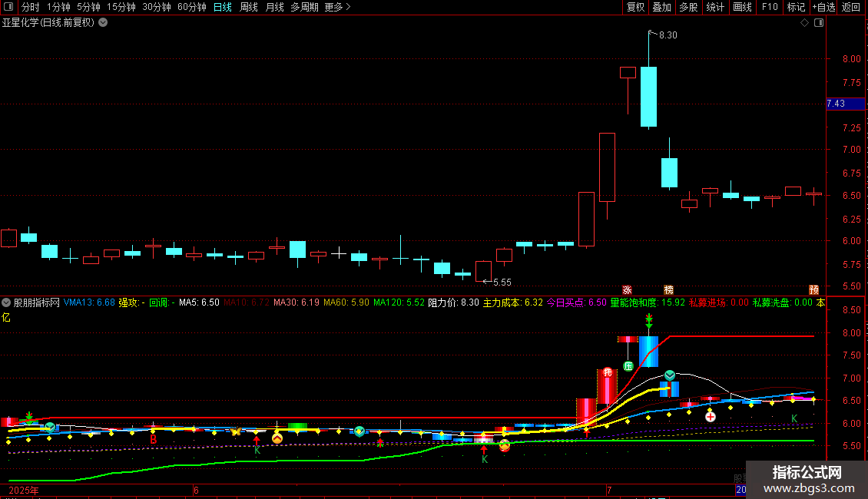The height and width of the screenshot is (499, 868).
Task: Click the 涨 marker on timeline
Action: 628,290
